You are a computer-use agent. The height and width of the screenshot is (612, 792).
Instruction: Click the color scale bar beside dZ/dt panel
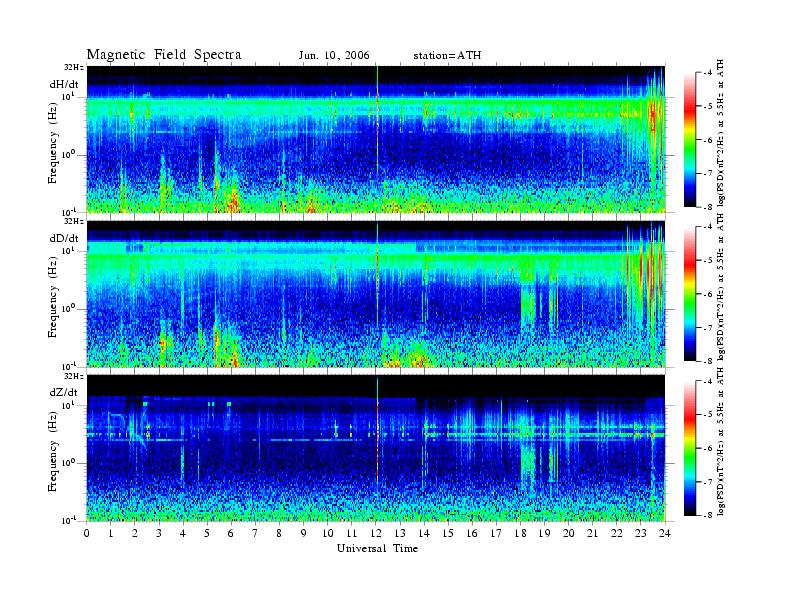(x=689, y=448)
